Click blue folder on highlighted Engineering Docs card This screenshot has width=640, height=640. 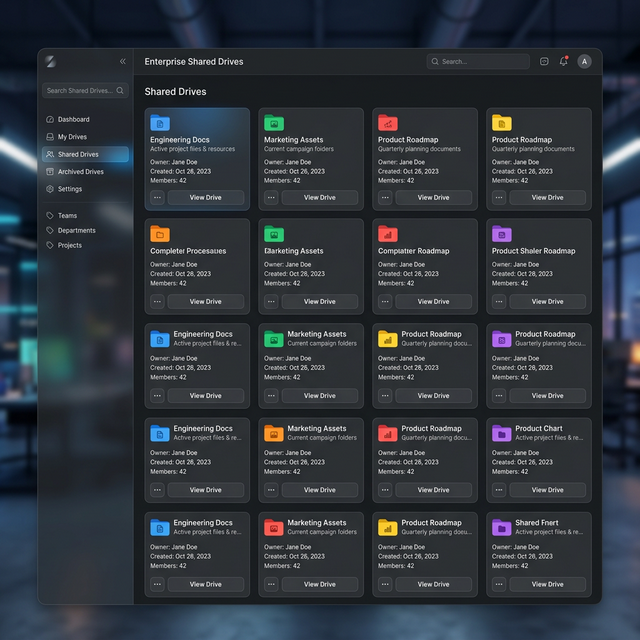coord(160,123)
